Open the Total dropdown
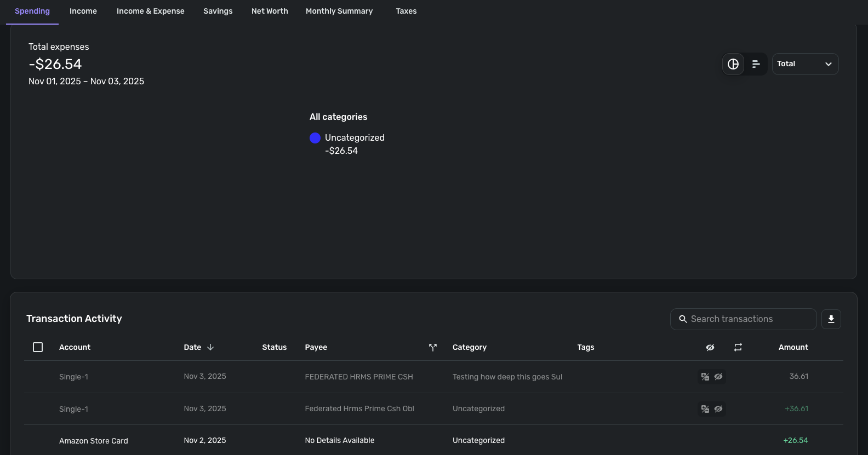The width and height of the screenshot is (868, 455). 806,64
